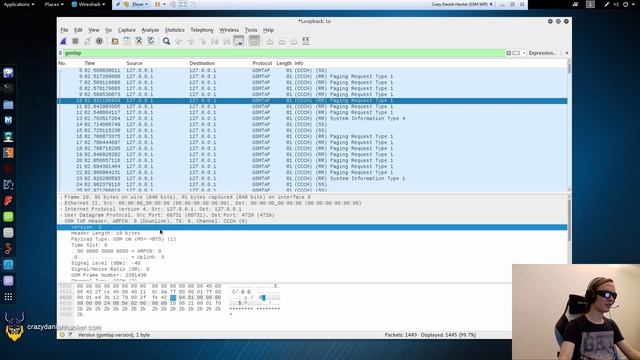Click into the gsmtap display filter field
The height and width of the screenshot is (360, 640).
284,53
